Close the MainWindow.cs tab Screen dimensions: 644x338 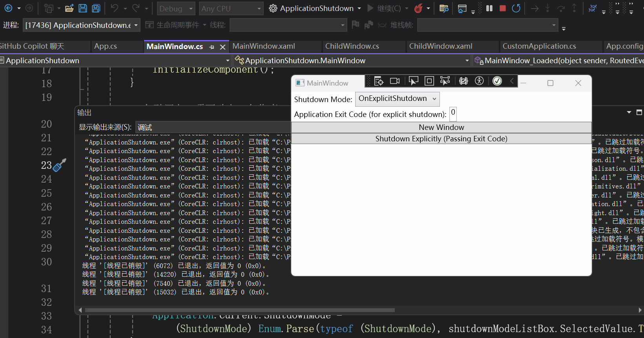coord(223,47)
